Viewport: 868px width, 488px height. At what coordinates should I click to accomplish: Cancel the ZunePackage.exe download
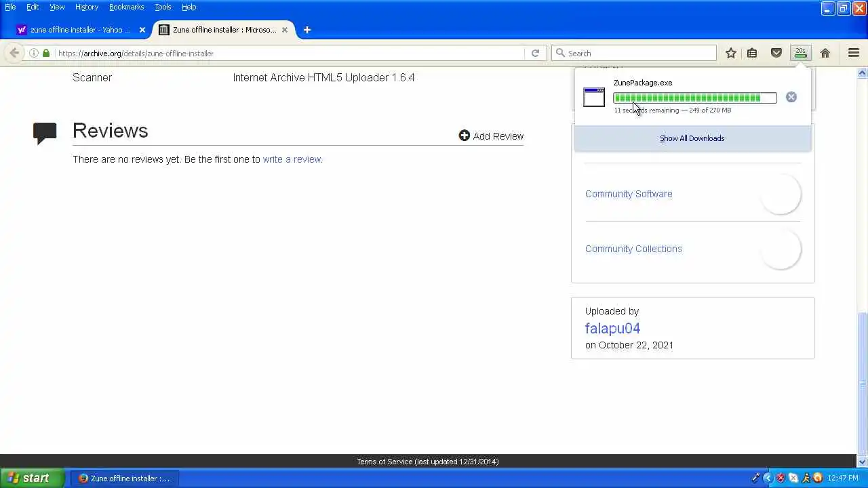coord(791,97)
